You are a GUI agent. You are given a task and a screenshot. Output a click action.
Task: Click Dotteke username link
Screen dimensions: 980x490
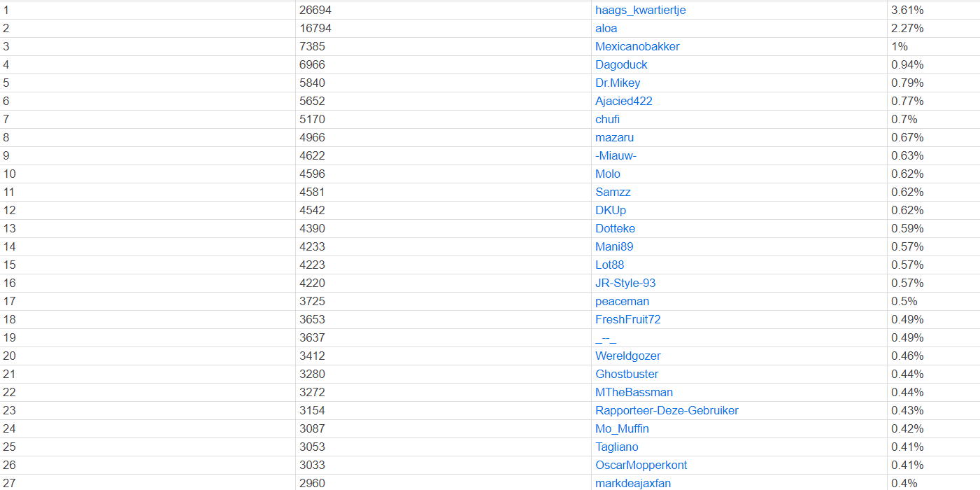(x=616, y=229)
